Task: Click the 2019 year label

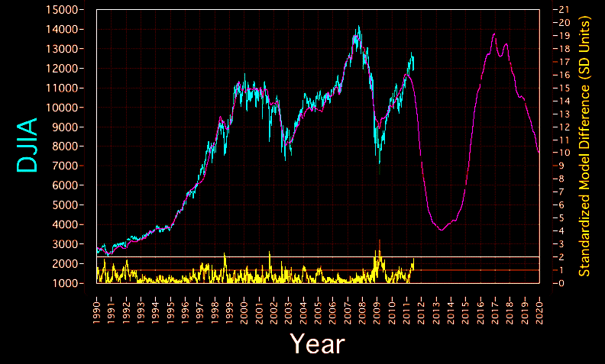Action: [x=525, y=312]
